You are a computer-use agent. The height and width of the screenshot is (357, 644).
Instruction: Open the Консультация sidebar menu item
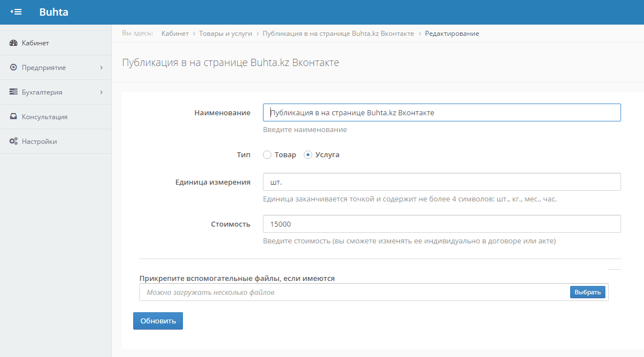[56, 117]
